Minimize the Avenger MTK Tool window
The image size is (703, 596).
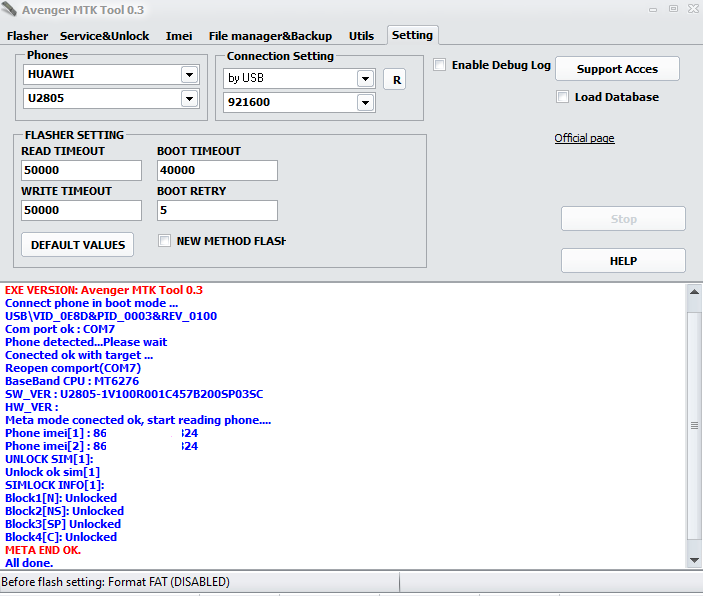pyautogui.click(x=653, y=9)
